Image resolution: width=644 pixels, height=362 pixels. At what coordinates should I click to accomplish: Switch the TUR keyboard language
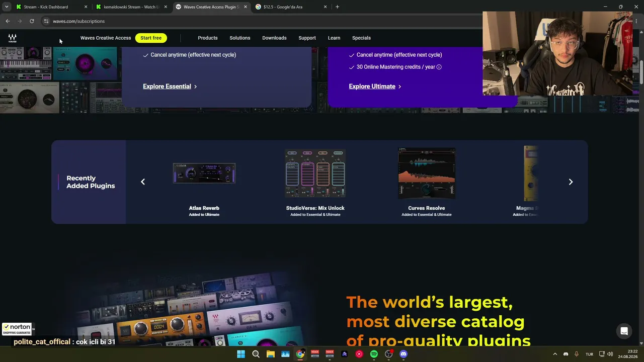[x=589, y=354]
